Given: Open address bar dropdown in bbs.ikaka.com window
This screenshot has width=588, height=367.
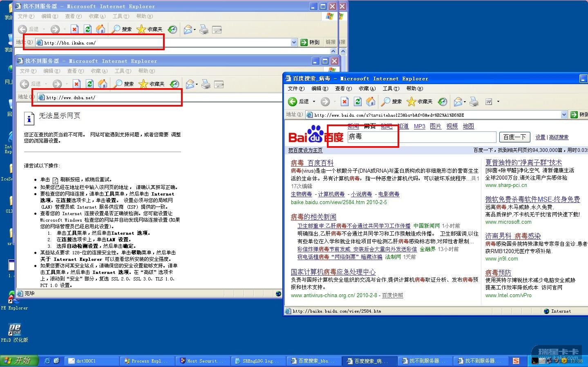Looking at the screenshot, I should [294, 42].
